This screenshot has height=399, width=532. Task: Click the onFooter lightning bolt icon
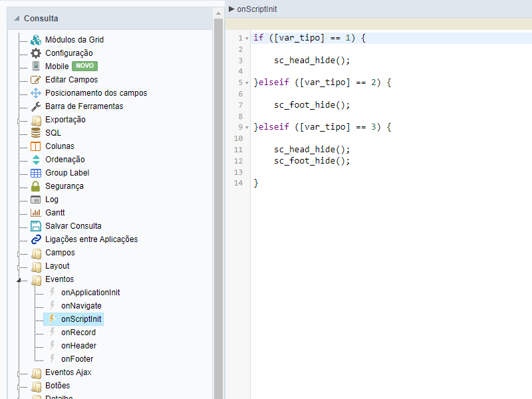(52, 358)
